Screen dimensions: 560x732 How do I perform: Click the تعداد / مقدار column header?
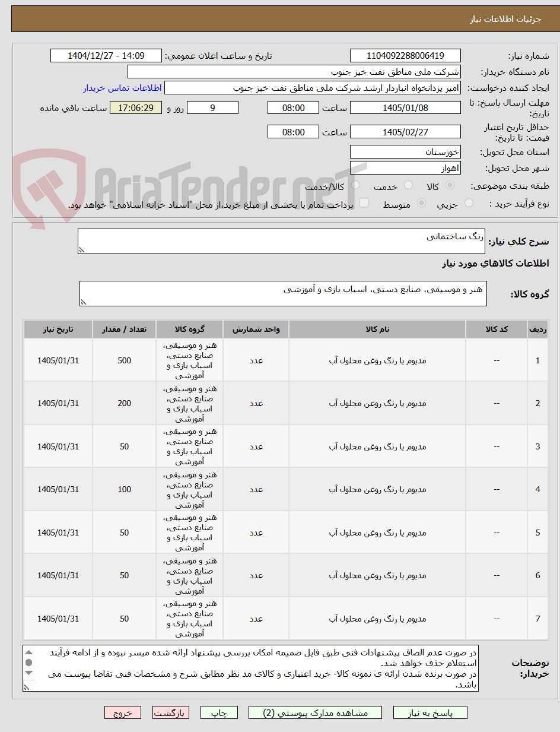(125, 329)
